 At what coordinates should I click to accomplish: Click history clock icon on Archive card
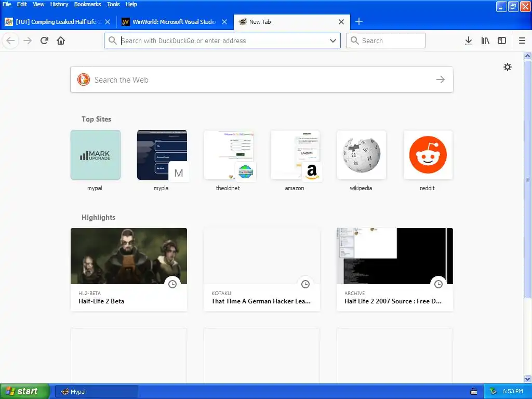tap(438, 284)
